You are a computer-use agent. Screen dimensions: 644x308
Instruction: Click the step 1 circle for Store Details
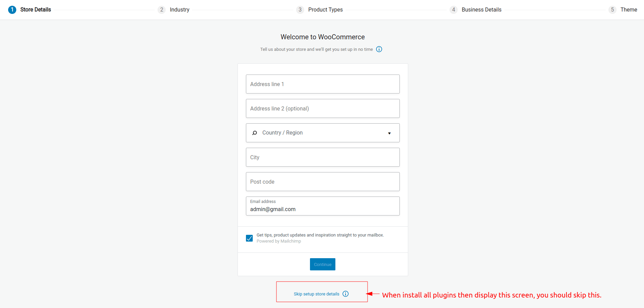click(x=12, y=9)
